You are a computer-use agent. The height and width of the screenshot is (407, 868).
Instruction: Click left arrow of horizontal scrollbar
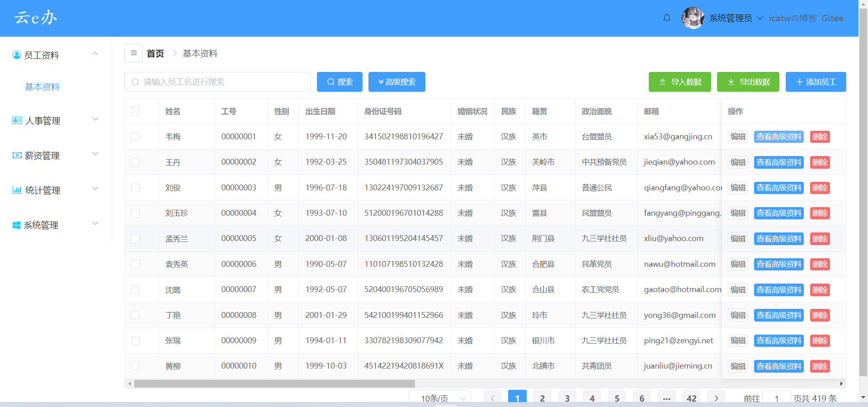click(130, 383)
